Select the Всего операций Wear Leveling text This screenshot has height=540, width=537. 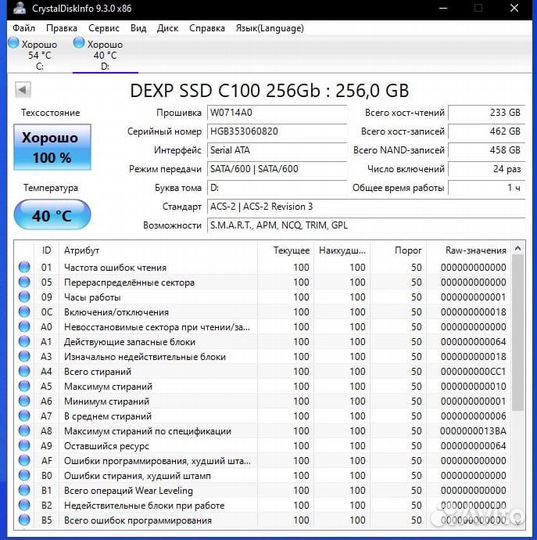tap(128, 491)
